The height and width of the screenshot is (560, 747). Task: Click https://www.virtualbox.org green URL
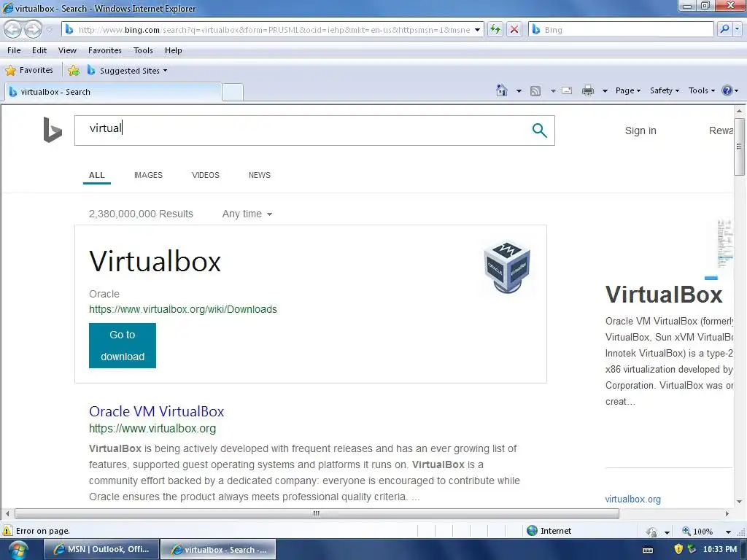152,429
